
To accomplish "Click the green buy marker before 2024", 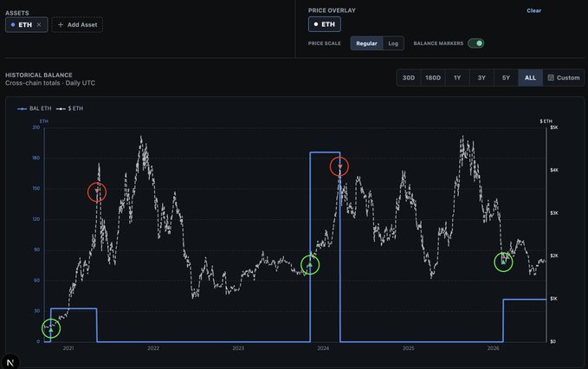I will [310, 265].
